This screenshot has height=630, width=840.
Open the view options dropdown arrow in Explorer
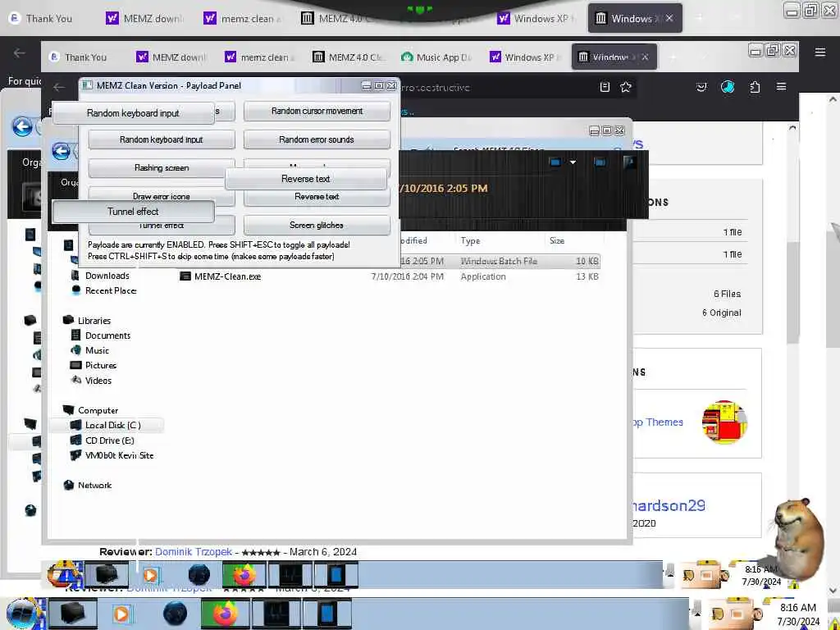point(573,162)
